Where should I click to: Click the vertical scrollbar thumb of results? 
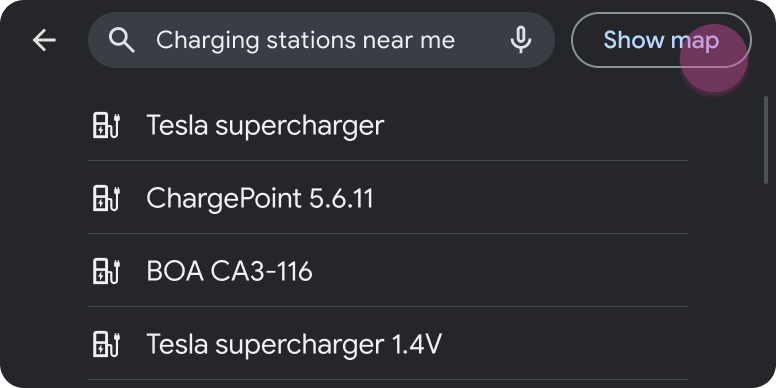[766, 140]
